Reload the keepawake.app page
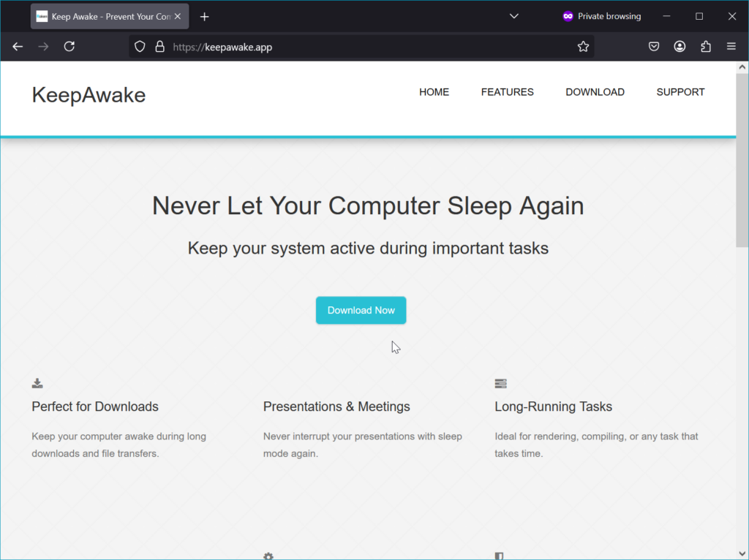Image resolution: width=749 pixels, height=560 pixels. pyautogui.click(x=69, y=46)
